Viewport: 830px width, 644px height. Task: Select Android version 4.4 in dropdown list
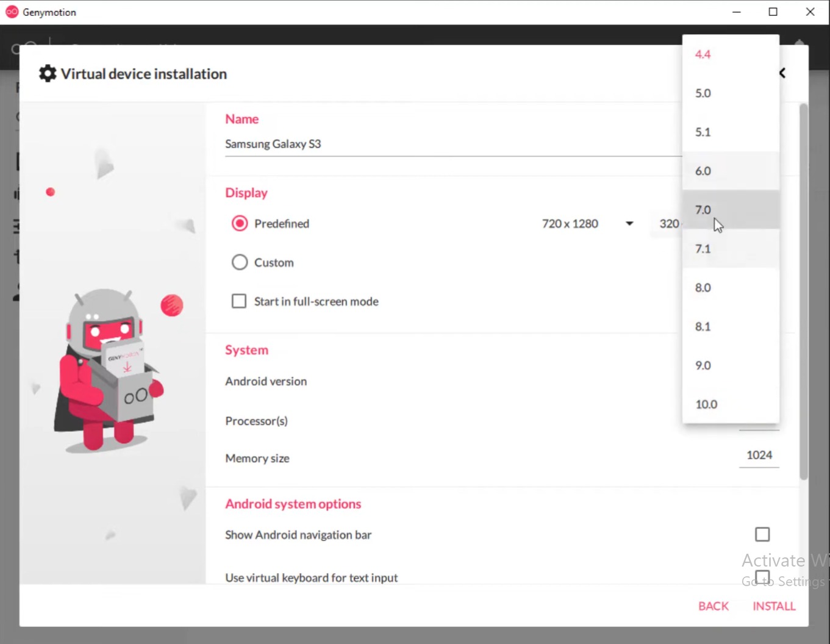click(731, 54)
